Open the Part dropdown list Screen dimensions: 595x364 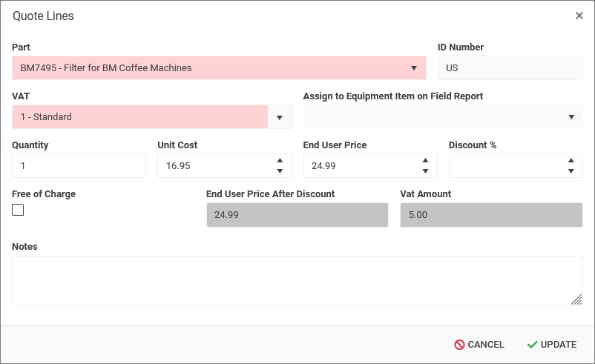pyautogui.click(x=413, y=68)
